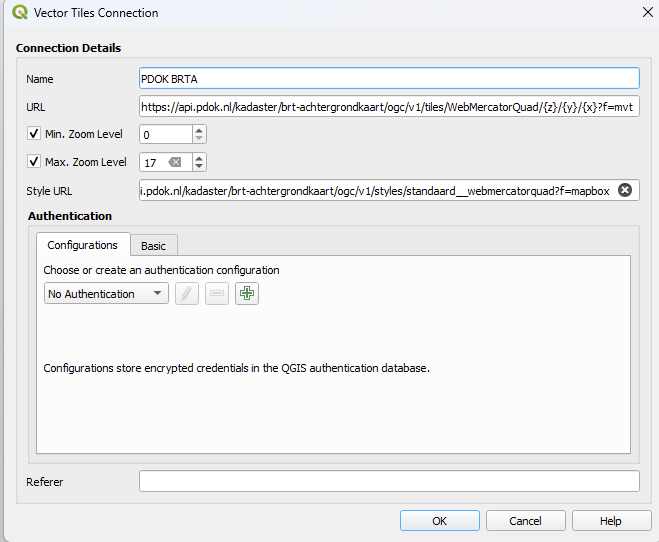Switch to the Basic authentication tab

[x=153, y=246]
